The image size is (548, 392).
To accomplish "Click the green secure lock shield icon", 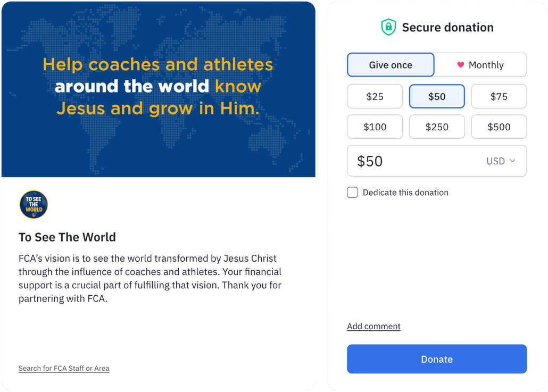I will coord(389,27).
